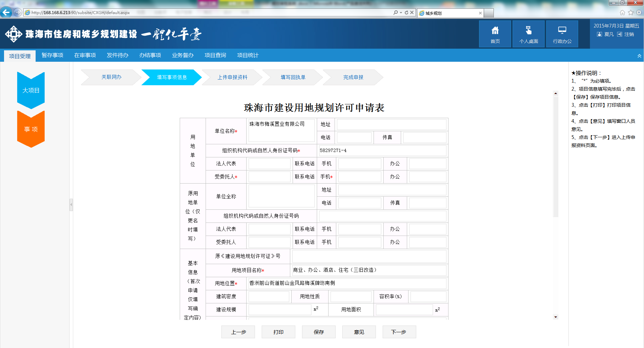Click the address bar search icon

coord(396,12)
